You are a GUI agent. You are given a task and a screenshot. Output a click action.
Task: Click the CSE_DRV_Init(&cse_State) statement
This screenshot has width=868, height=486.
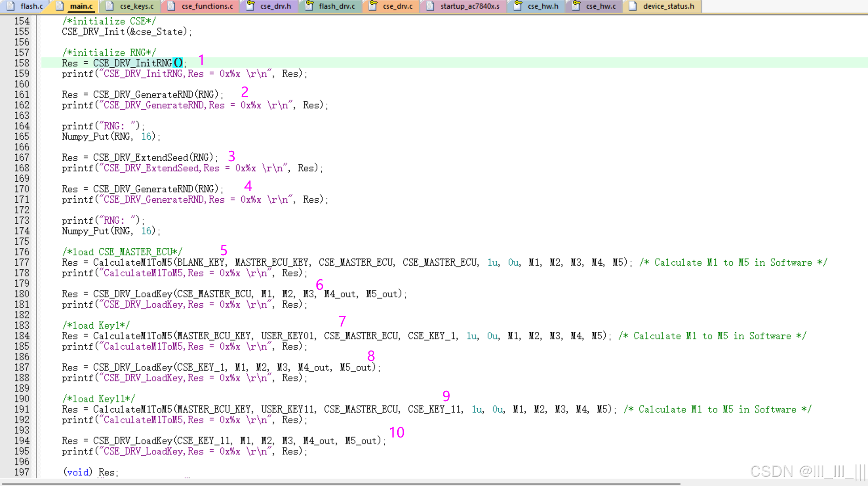coord(127,31)
